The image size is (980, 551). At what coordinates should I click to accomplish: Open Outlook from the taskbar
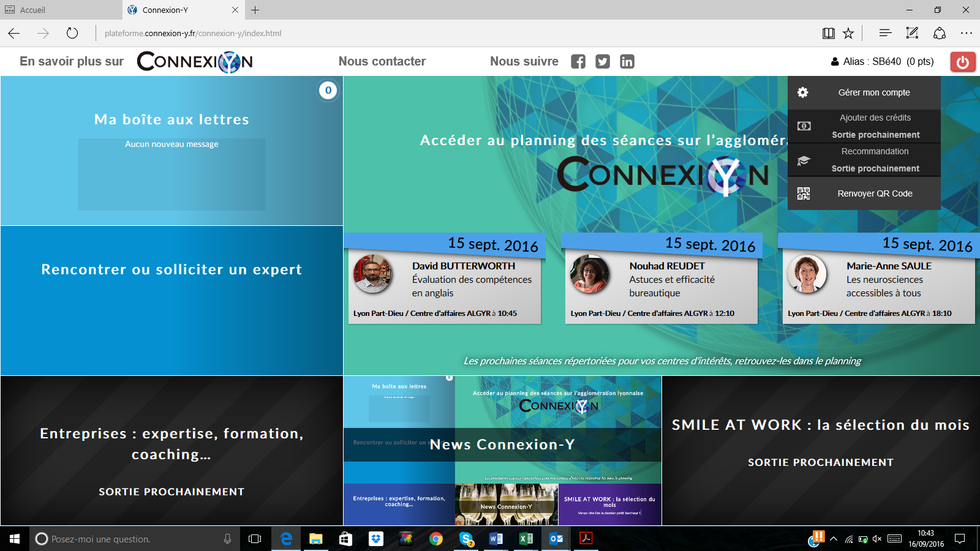tap(556, 539)
